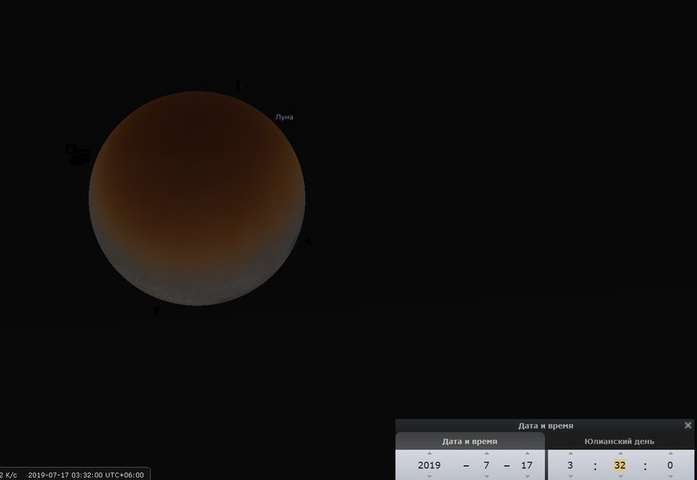The height and width of the screenshot is (480, 697).
Task: Decrease the day with the down arrow
Action: [527, 477]
